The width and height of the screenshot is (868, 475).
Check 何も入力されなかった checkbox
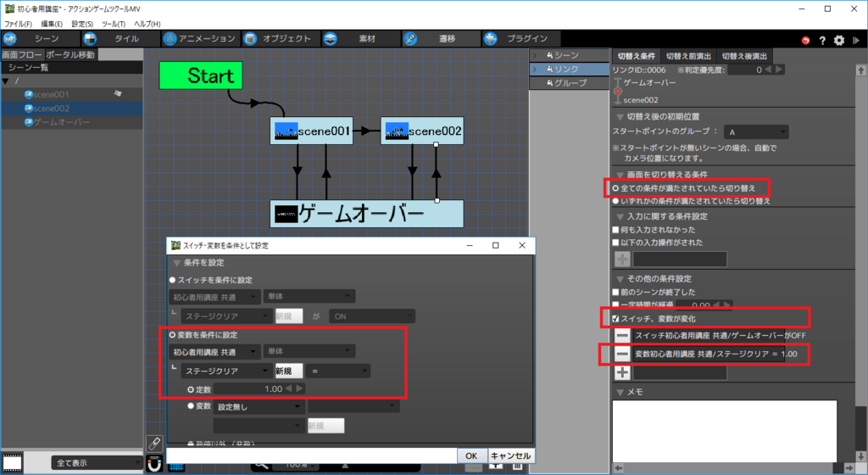click(x=615, y=230)
